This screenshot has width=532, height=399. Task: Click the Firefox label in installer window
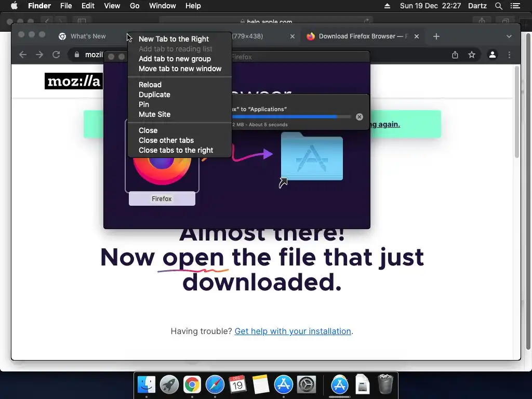[162, 199]
